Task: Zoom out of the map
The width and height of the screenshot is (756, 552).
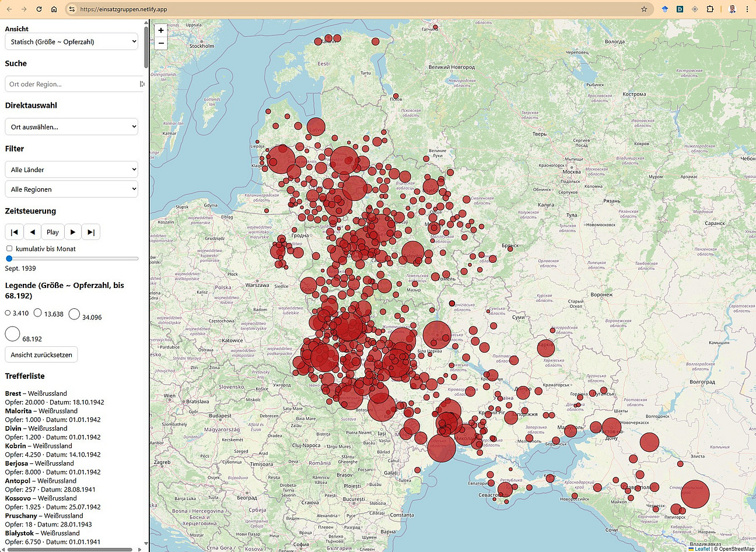Action: click(161, 43)
